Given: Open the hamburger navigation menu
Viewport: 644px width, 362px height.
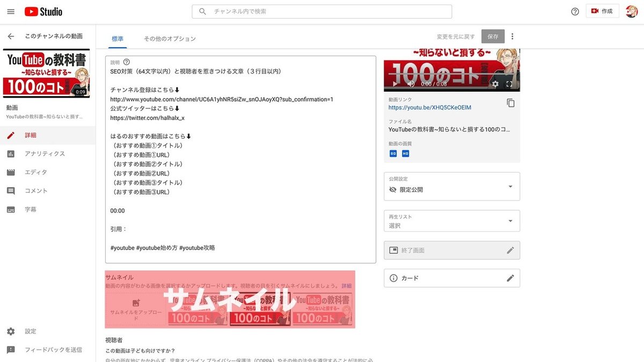Looking at the screenshot, I should coord(11,11).
